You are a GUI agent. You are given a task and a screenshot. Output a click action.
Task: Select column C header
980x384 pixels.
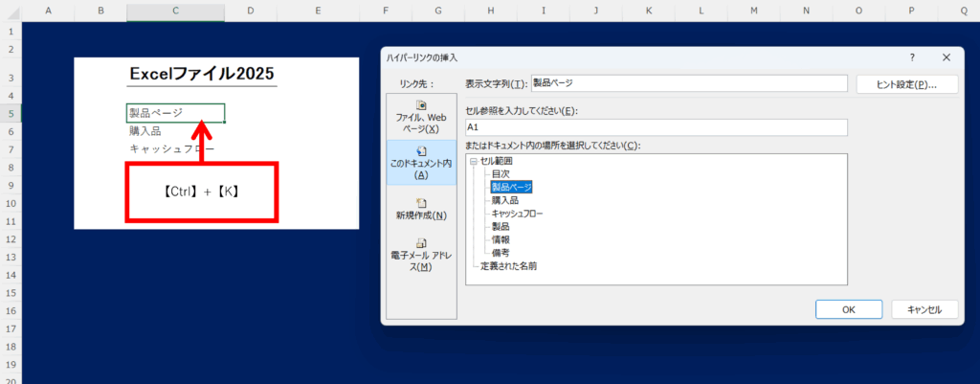click(x=175, y=11)
